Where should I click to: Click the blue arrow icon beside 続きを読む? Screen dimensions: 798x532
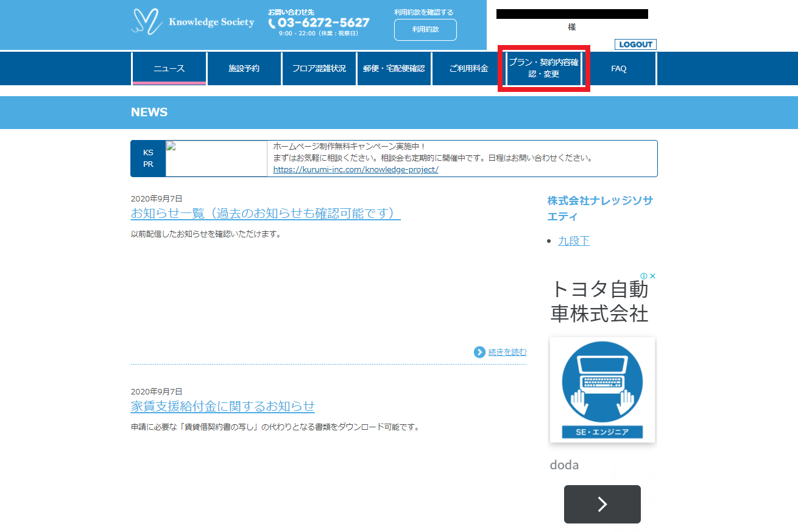pyautogui.click(x=479, y=352)
